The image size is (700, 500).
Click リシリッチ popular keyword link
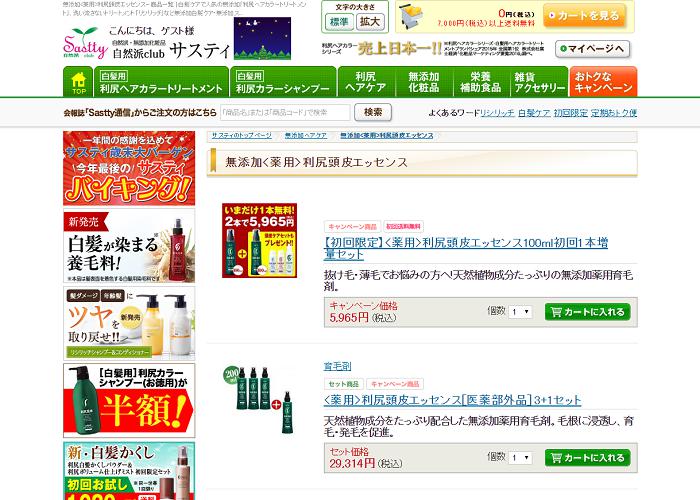pyautogui.click(x=497, y=113)
